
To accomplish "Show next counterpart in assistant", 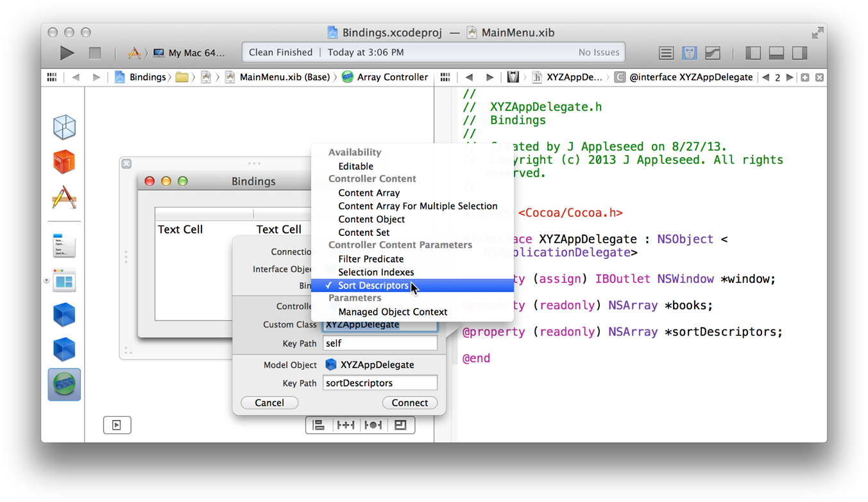I will tap(790, 78).
